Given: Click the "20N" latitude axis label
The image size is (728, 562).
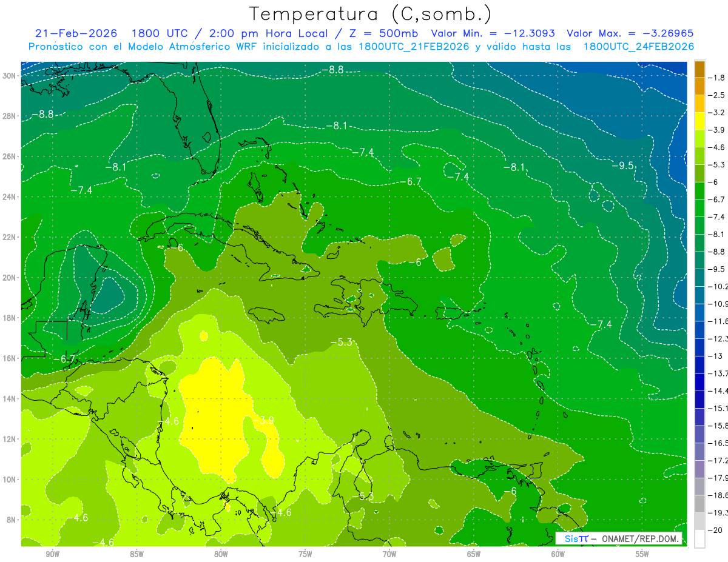Looking at the screenshot, I should [9, 278].
